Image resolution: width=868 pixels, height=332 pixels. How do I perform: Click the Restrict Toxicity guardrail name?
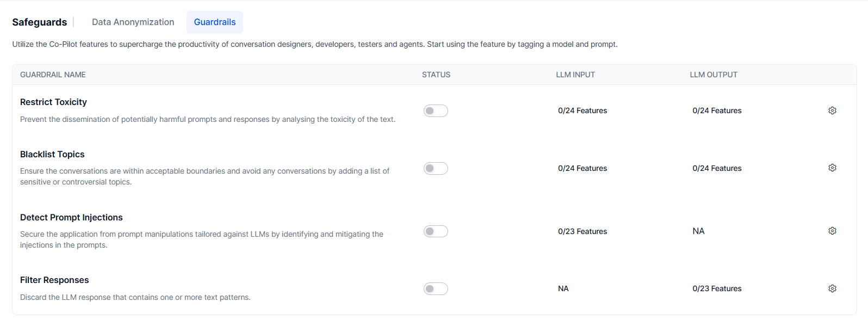53,102
